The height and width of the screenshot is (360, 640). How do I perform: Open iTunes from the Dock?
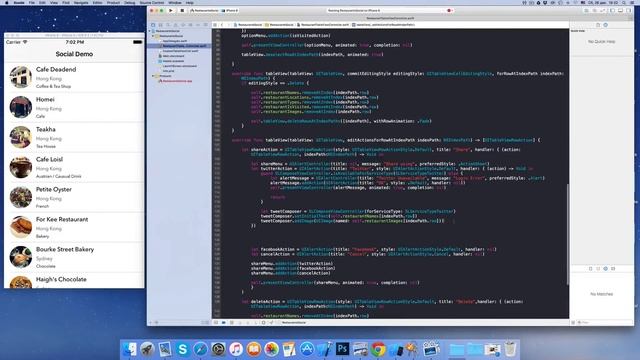[236, 349]
